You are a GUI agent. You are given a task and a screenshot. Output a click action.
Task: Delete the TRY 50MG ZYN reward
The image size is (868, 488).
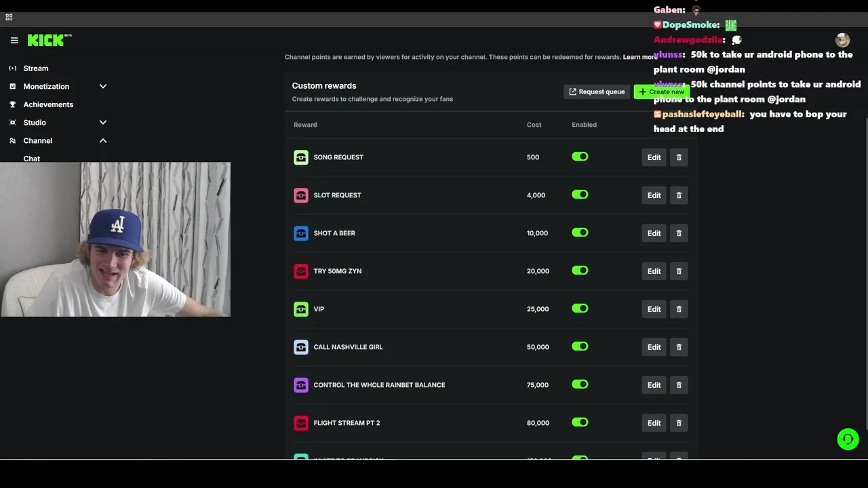pyautogui.click(x=679, y=271)
